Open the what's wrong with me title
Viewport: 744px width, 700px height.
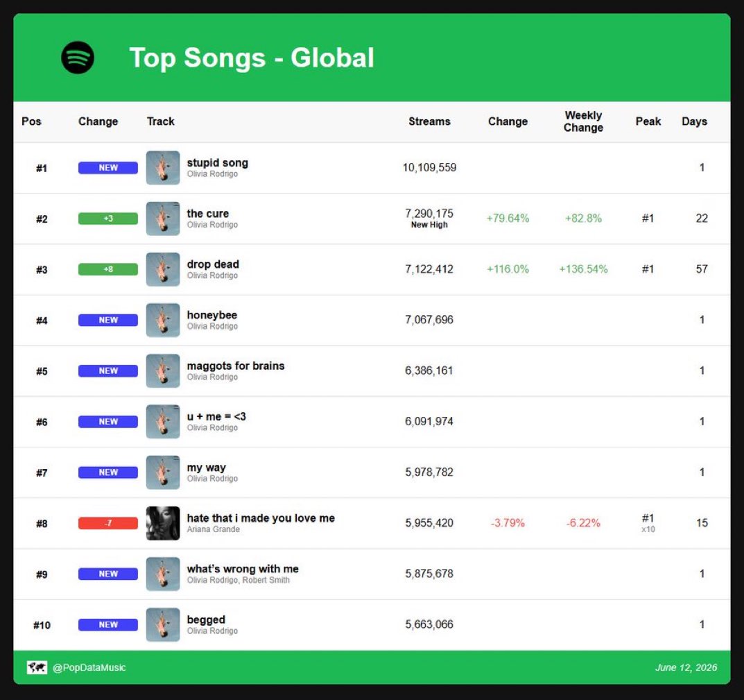point(243,570)
